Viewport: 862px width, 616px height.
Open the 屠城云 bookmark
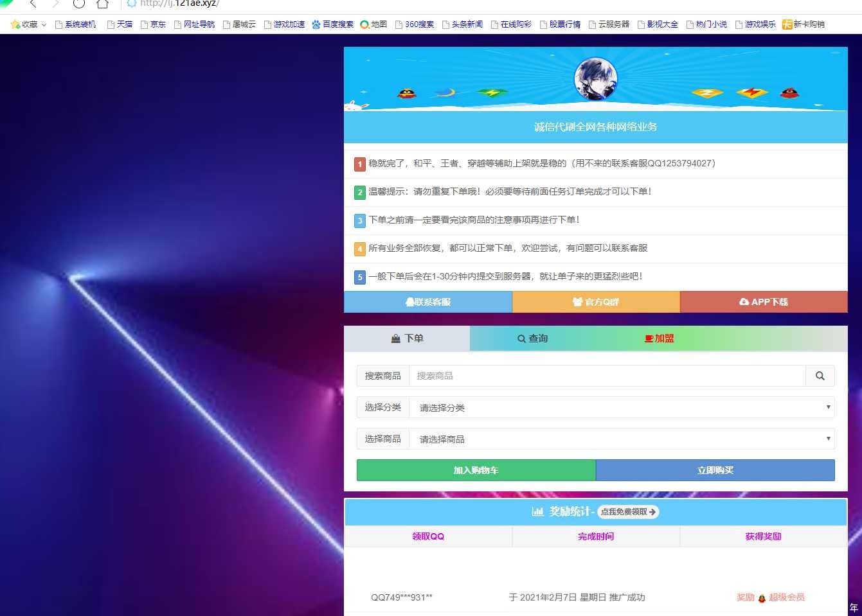[x=239, y=24]
